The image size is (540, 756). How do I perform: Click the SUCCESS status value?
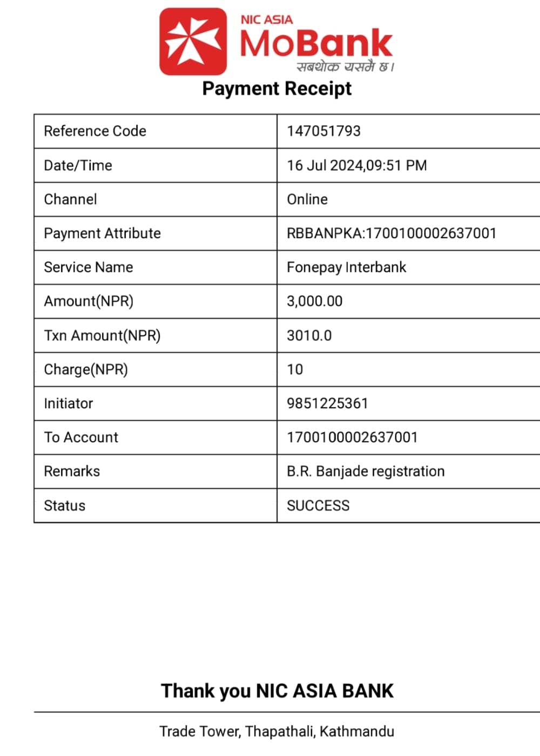tap(318, 505)
